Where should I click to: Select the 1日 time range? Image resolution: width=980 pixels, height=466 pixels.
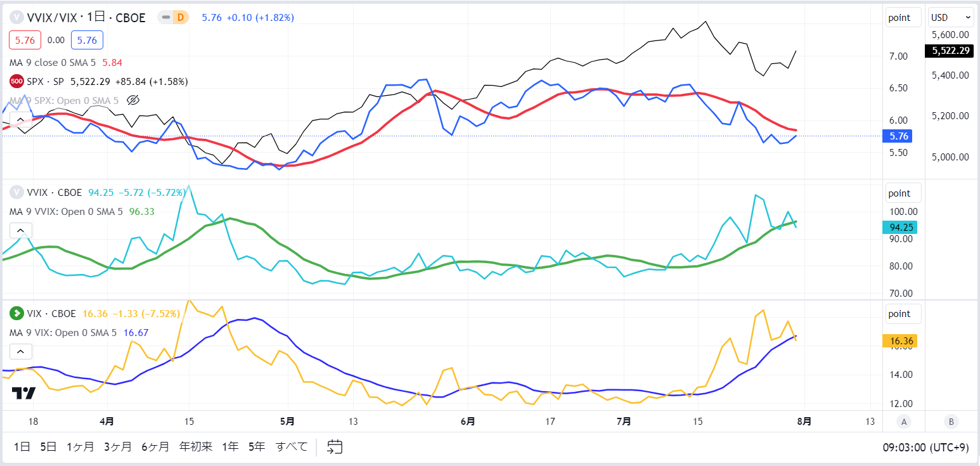pyautogui.click(x=22, y=447)
